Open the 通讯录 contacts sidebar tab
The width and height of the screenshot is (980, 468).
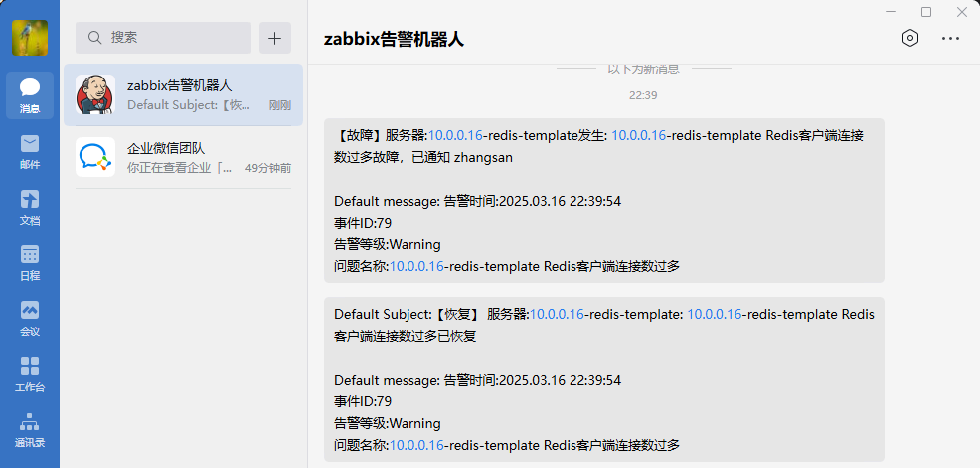pyautogui.click(x=30, y=430)
